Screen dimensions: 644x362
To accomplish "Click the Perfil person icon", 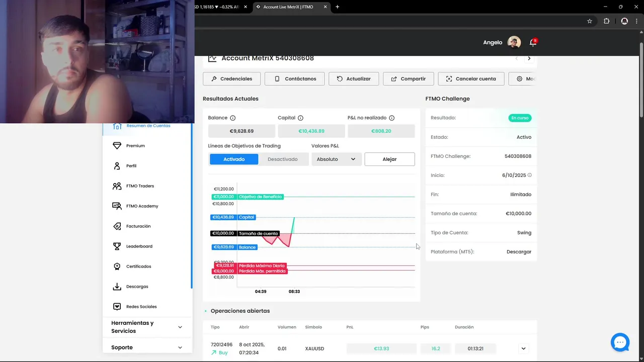I will (117, 166).
